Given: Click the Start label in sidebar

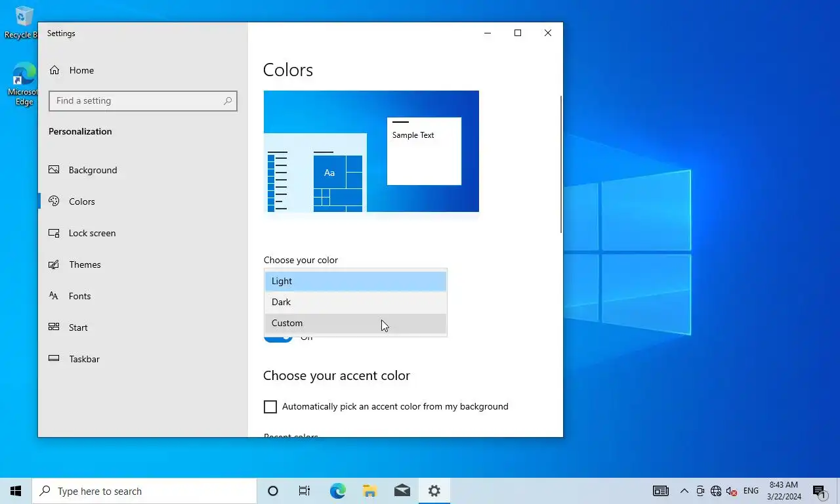Looking at the screenshot, I should [x=78, y=327].
